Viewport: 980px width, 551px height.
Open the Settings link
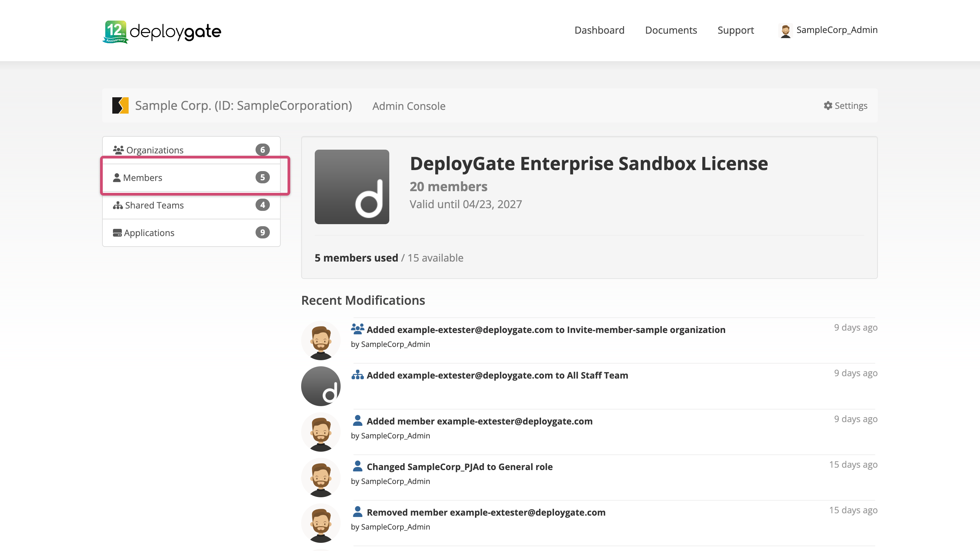coord(845,105)
